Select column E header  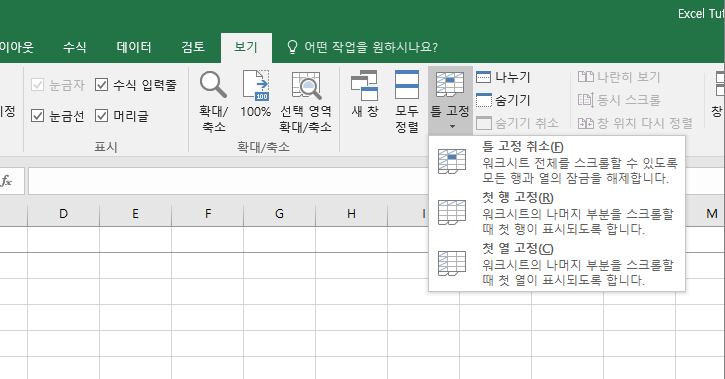point(135,214)
